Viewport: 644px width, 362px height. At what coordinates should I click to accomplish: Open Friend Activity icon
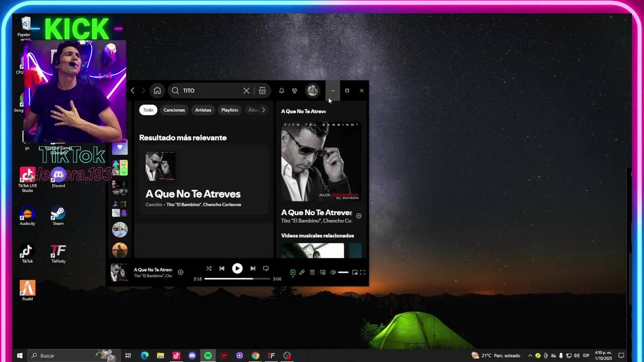tap(294, 90)
